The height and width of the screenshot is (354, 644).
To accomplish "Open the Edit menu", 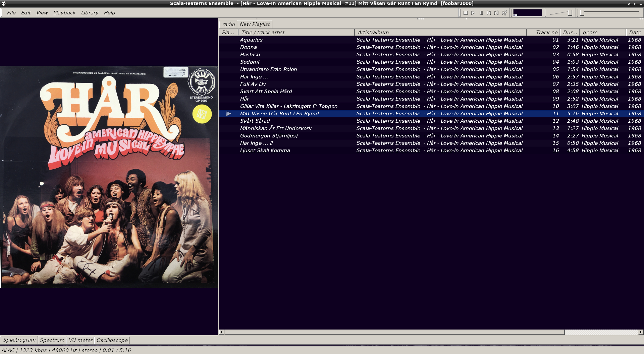I will click(26, 13).
